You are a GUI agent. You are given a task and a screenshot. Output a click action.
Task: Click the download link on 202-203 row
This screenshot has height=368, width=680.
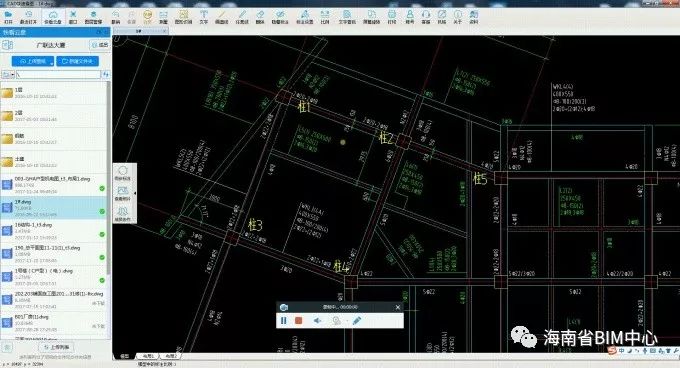(98, 303)
